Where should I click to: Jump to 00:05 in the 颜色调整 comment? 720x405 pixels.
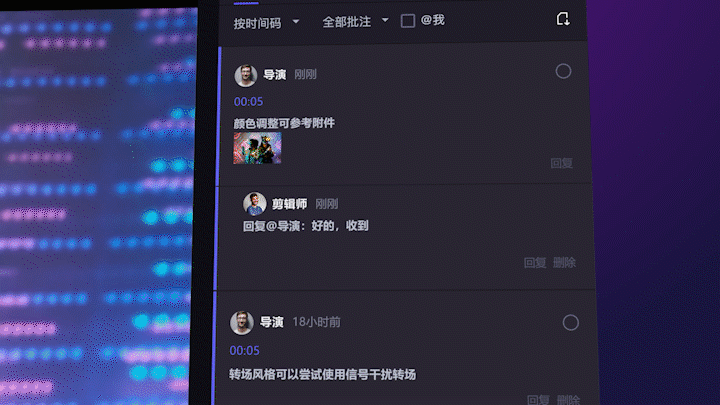click(248, 101)
